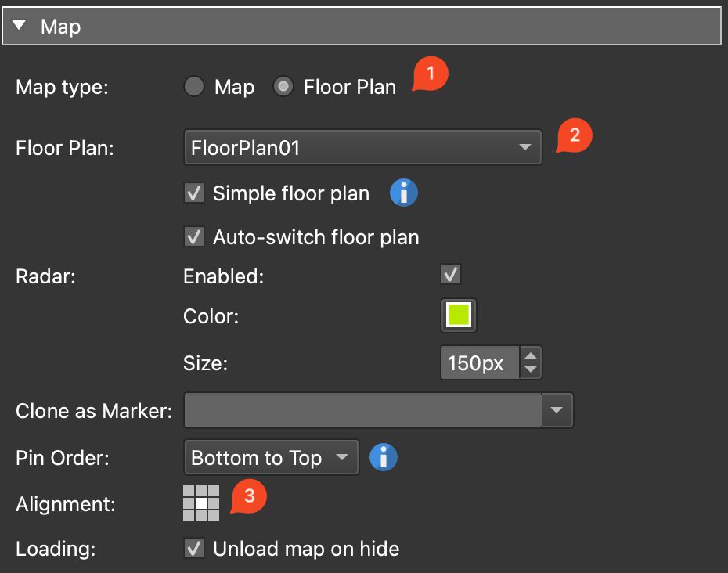The height and width of the screenshot is (573, 728).
Task: Click the numbered callout 1 near Floor Plan option
Action: (430, 74)
